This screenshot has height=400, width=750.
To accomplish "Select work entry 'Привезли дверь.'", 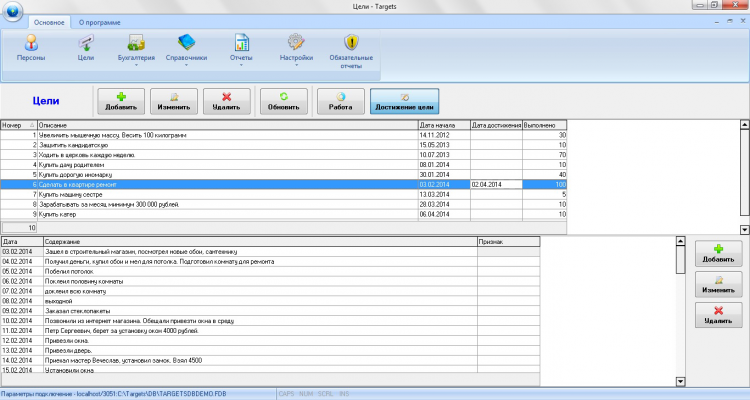I will coord(270,351).
